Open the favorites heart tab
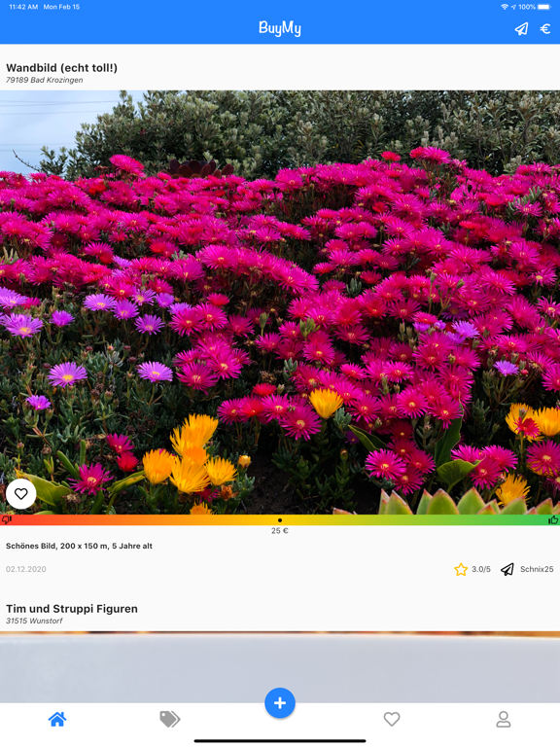 pos(392,719)
